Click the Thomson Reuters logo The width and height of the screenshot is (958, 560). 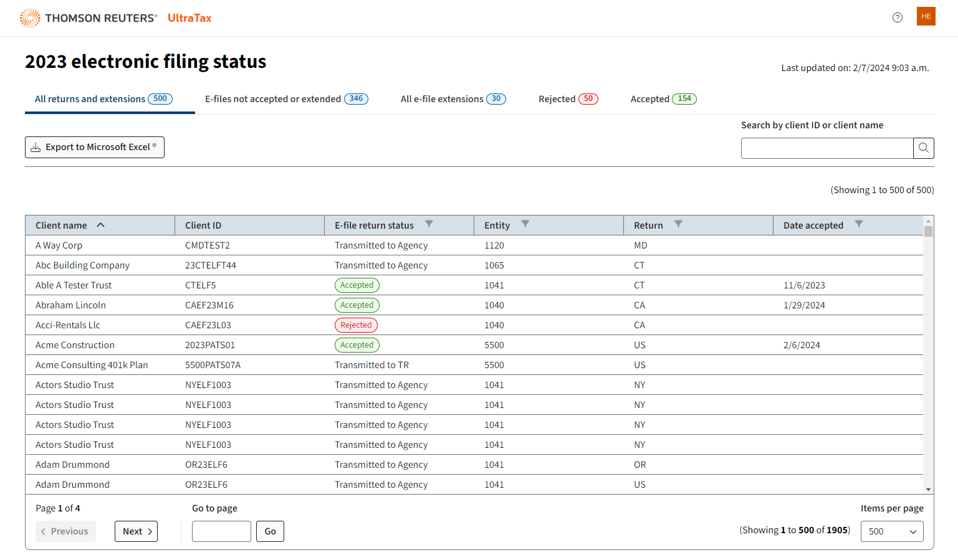tap(89, 18)
